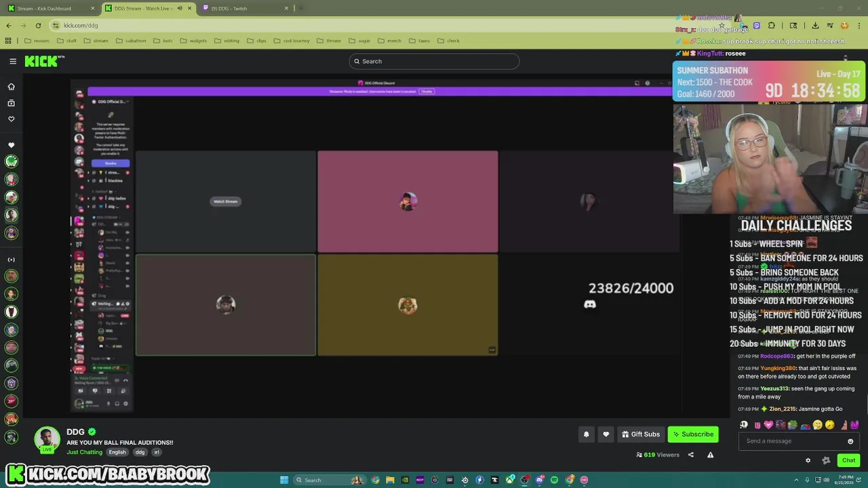Go back in browser history
Viewport: 868px width, 488px height.
(x=8, y=25)
